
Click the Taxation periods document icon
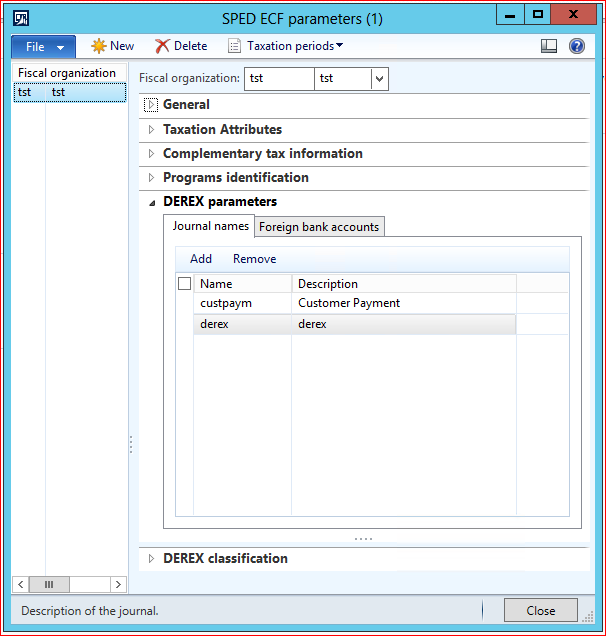234,46
